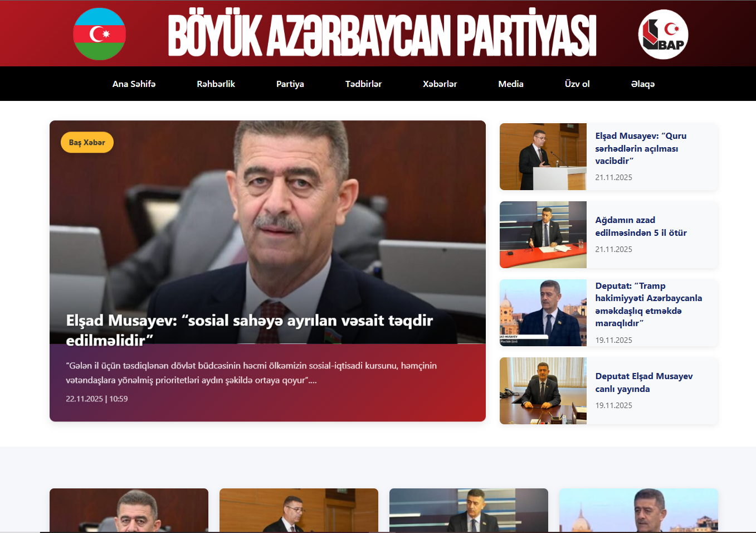
Task: Click the office desk thumbnail in sidebar
Action: 543,391
